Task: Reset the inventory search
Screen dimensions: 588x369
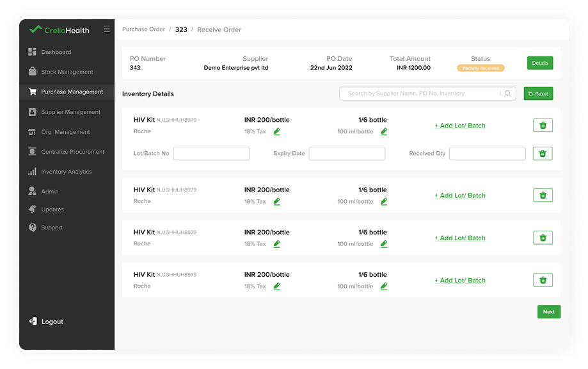Action: click(x=538, y=94)
